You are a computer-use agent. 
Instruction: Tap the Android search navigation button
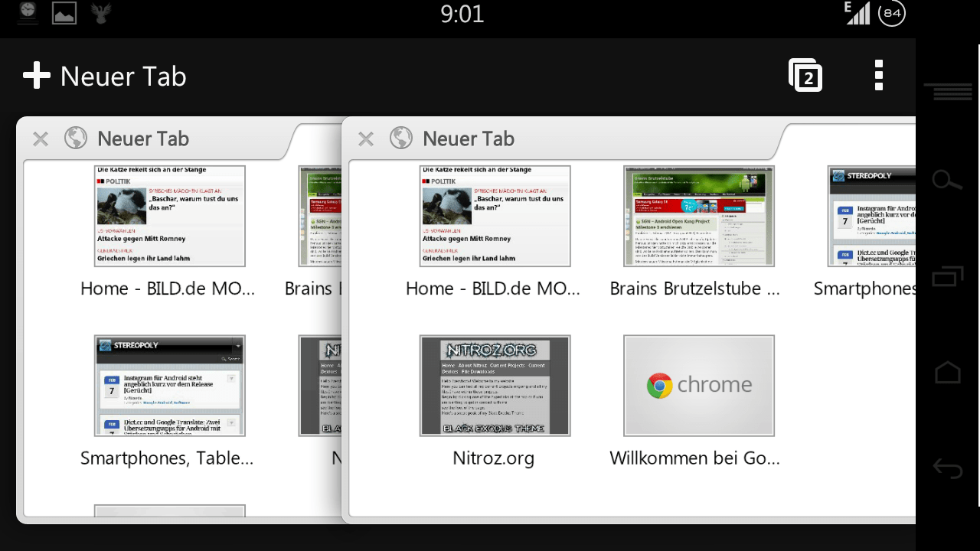tap(947, 181)
